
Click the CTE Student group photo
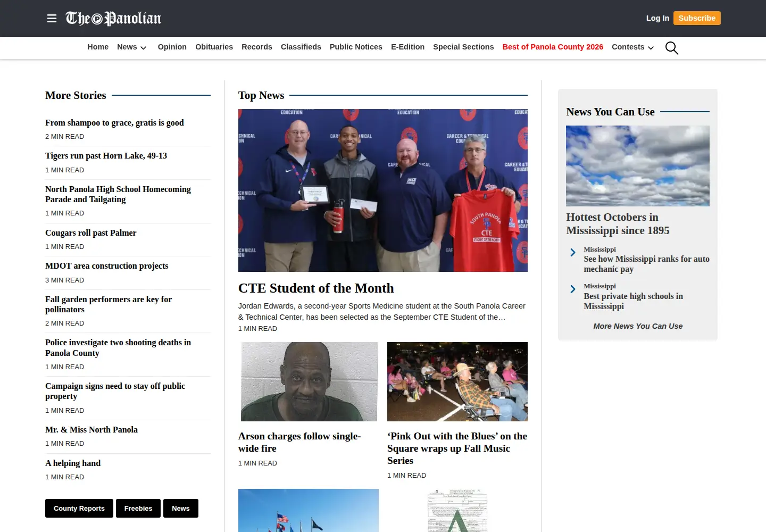[x=383, y=190]
